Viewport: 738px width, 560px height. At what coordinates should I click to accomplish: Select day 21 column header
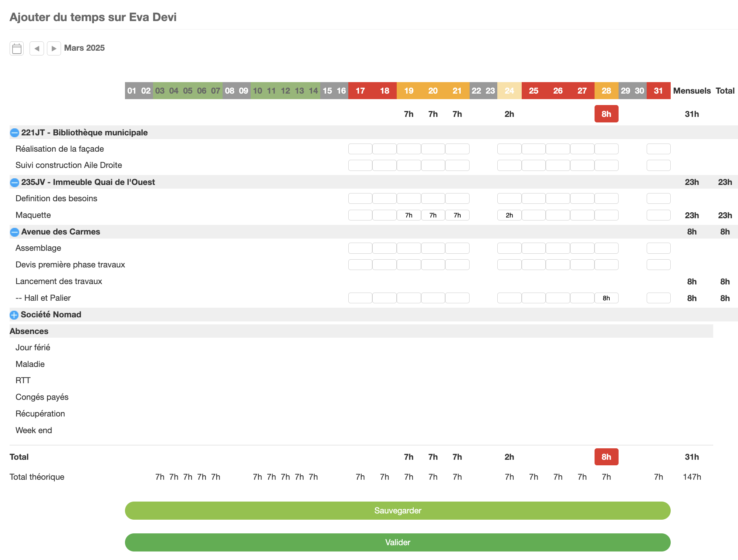[x=457, y=91]
